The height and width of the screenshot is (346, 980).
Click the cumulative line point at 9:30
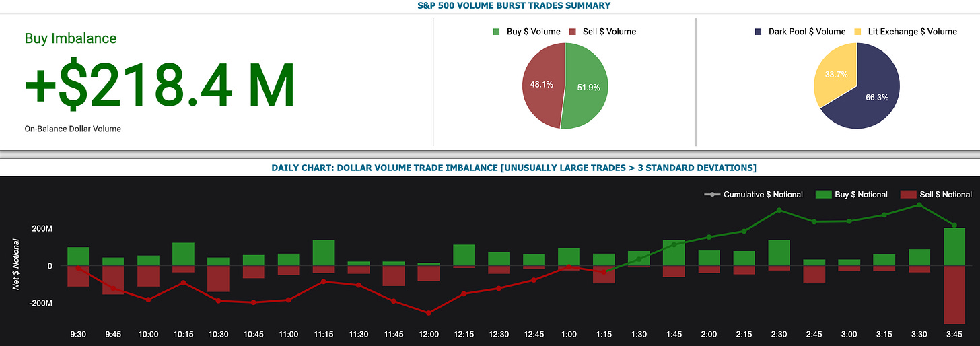[x=78, y=269]
